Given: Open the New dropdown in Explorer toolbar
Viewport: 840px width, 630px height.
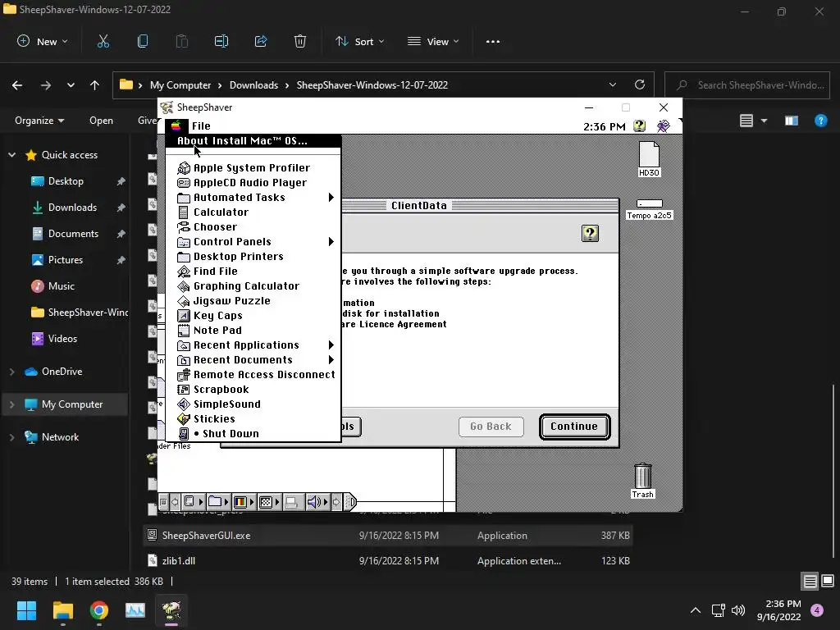Looking at the screenshot, I should (43, 41).
